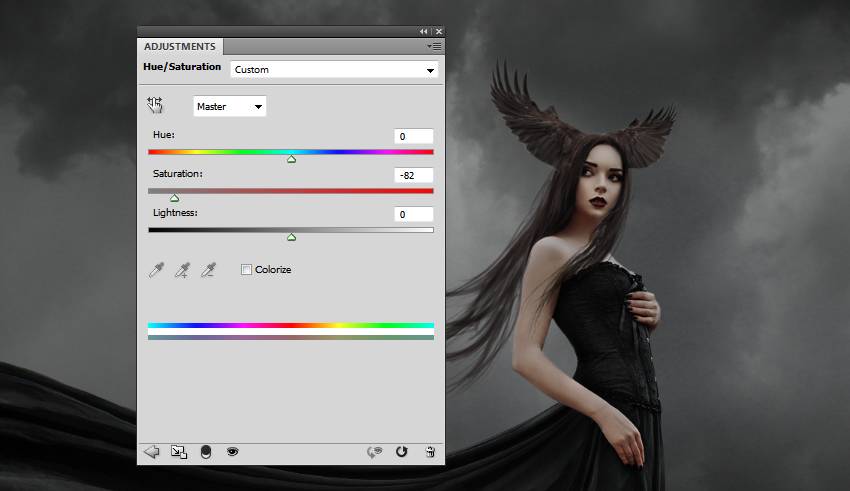The width and height of the screenshot is (850, 491).
Task: Choose the Subtract from Sample eyedropper
Action: pos(208,270)
